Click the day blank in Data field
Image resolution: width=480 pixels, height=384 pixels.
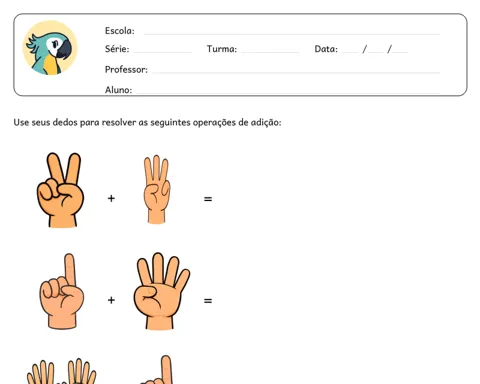pos(350,52)
